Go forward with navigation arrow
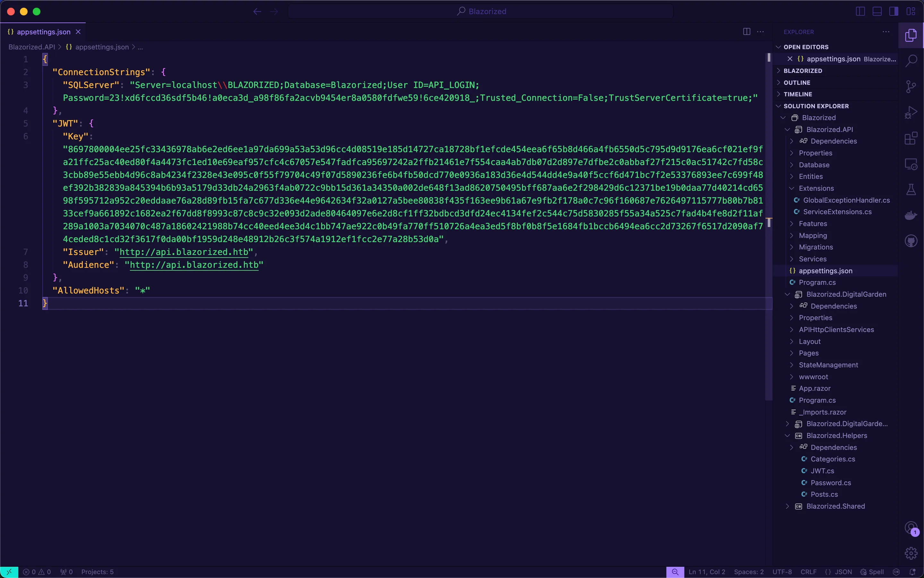Viewport: 924px width, 578px height. tap(274, 12)
